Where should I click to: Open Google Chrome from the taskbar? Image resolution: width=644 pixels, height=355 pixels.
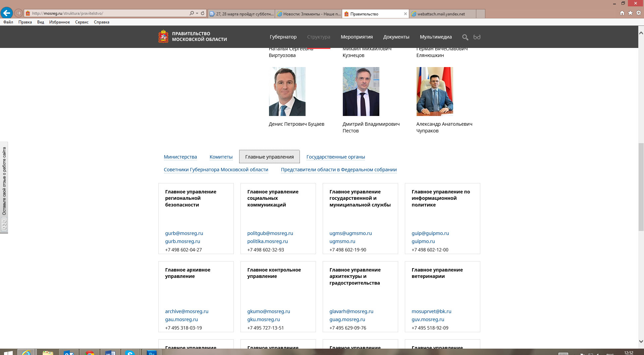pyautogui.click(x=90, y=352)
